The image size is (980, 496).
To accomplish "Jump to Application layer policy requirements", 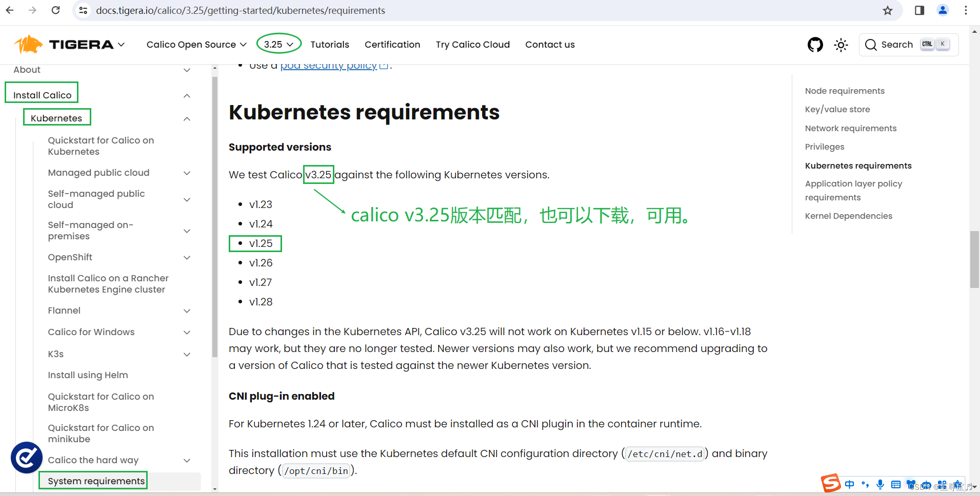I will click(x=854, y=190).
